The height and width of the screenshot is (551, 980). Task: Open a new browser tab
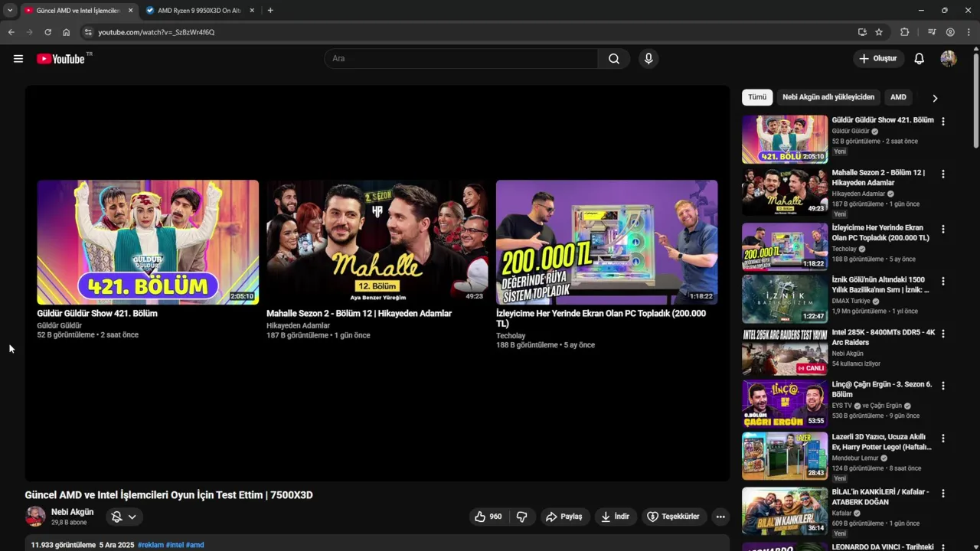tap(270, 11)
